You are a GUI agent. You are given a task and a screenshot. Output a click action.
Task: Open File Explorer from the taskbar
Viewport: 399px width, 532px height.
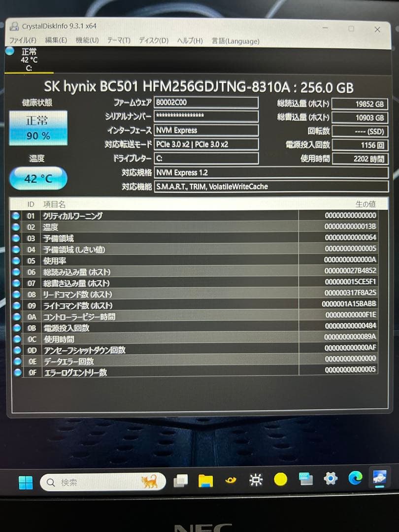[205, 480]
